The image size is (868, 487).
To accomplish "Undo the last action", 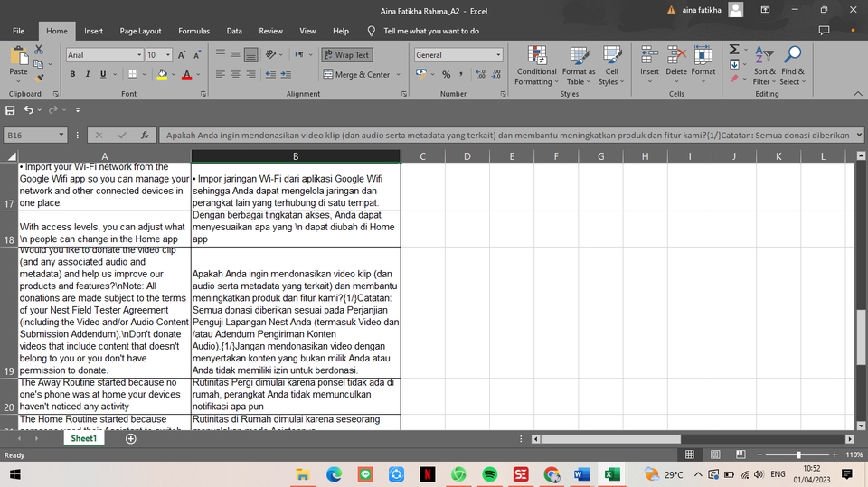I will coord(28,110).
